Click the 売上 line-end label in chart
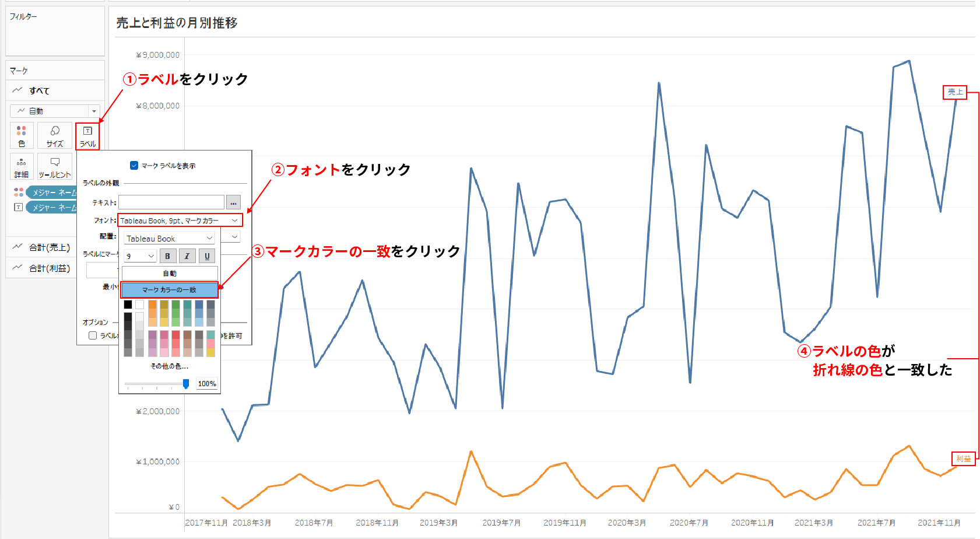Screen dimensions: 980x539 pos(955,92)
